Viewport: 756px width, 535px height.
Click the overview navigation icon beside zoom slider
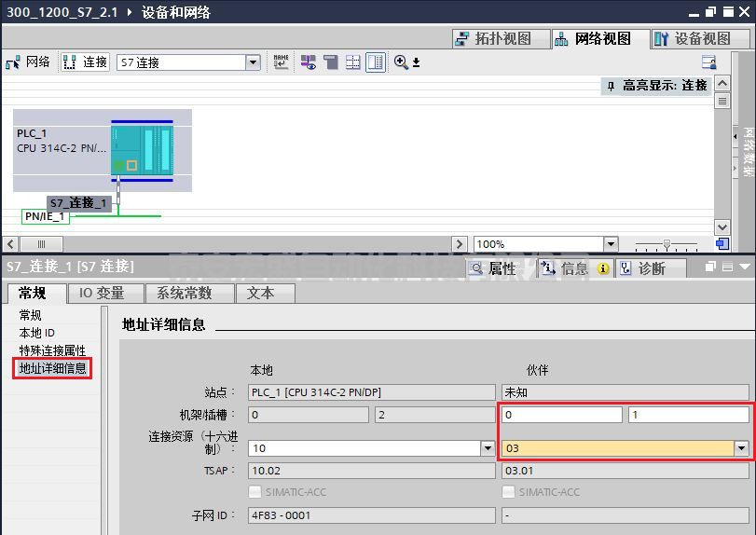point(722,244)
